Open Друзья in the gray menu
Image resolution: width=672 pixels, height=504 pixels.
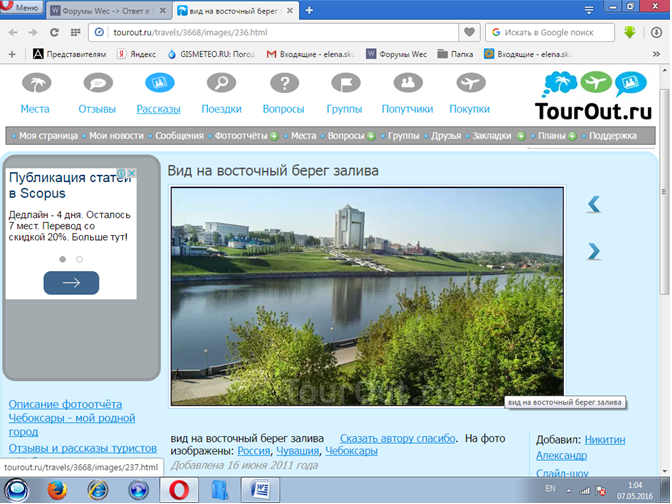(446, 136)
